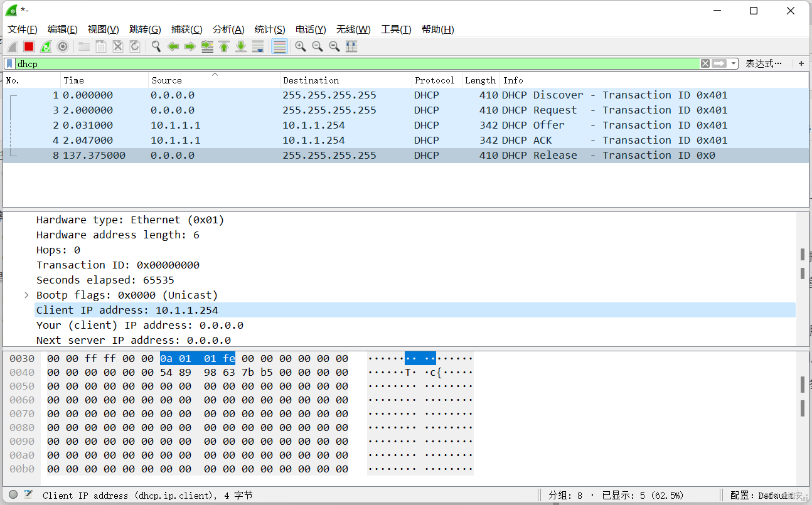This screenshot has width=812, height=505.
Task: Open display filter history dropdown
Action: click(x=734, y=63)
